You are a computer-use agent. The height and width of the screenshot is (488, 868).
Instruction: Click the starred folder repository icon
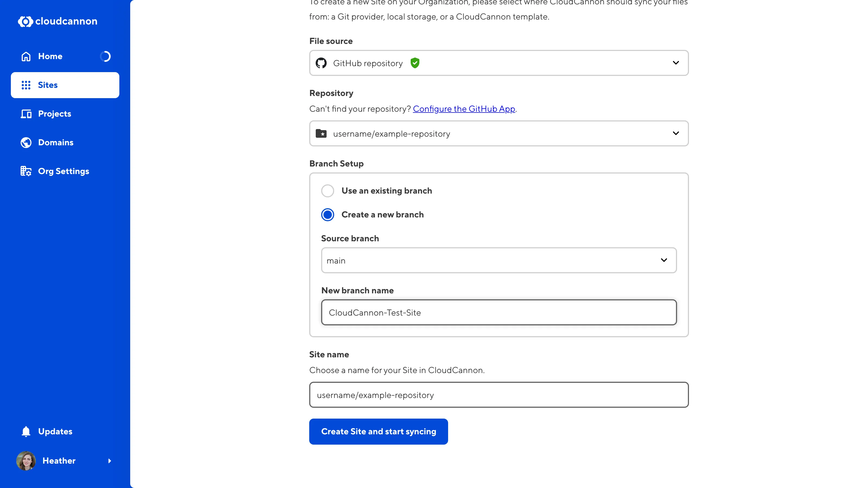(321, 133)
